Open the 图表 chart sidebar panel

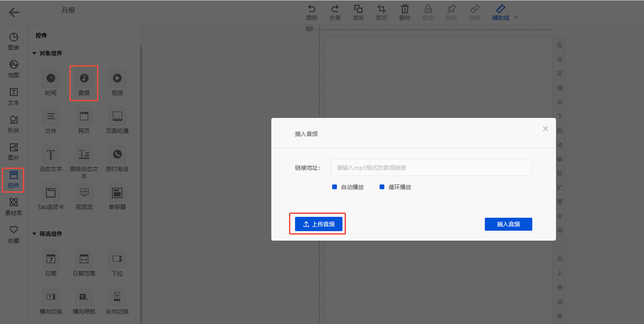click(x=14, y=41)
